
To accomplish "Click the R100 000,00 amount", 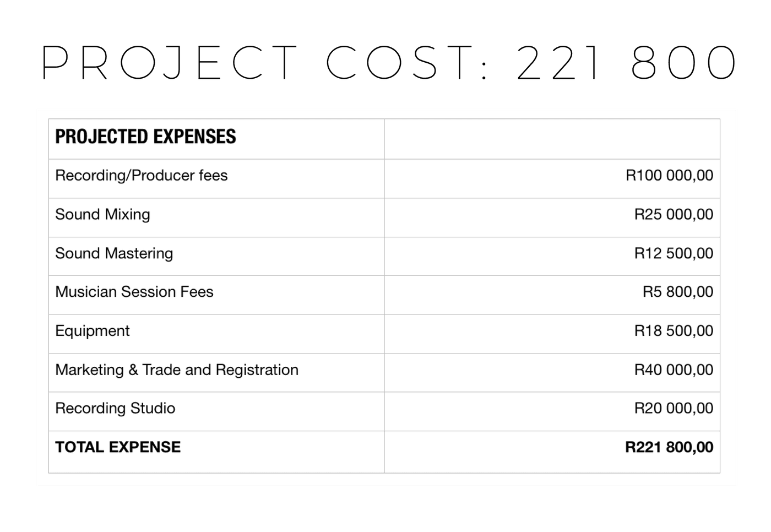I will [669, 176].
